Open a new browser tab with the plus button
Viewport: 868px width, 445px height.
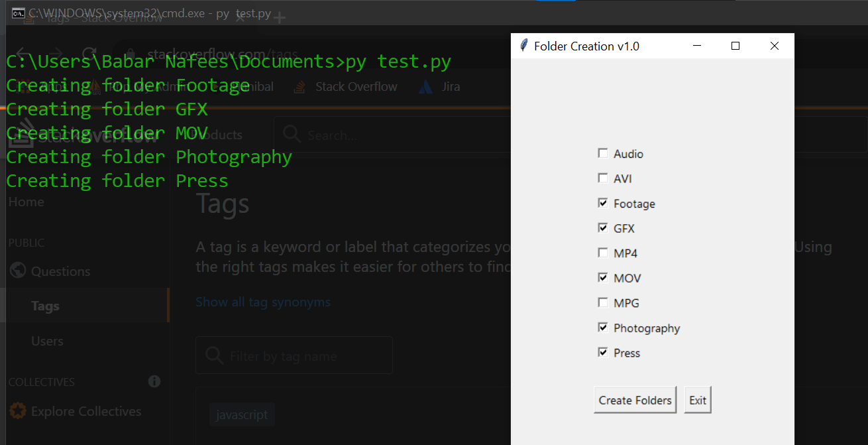[280, 18]
